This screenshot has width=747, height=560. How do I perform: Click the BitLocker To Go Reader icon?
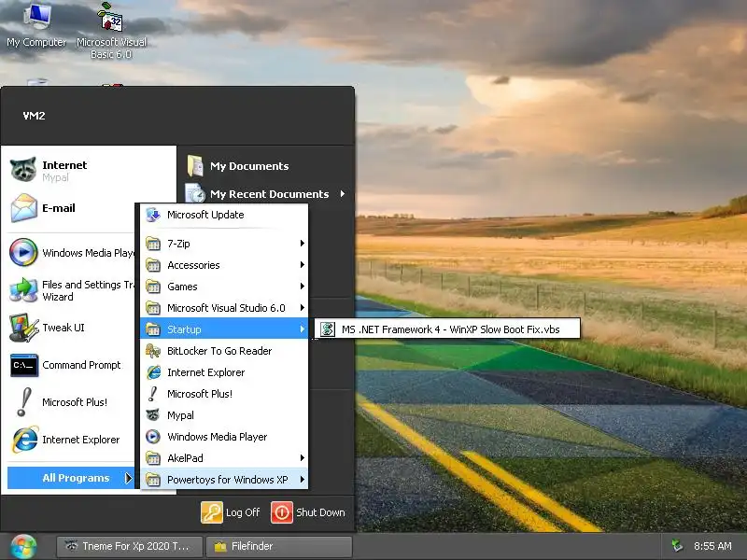point(153,351)
